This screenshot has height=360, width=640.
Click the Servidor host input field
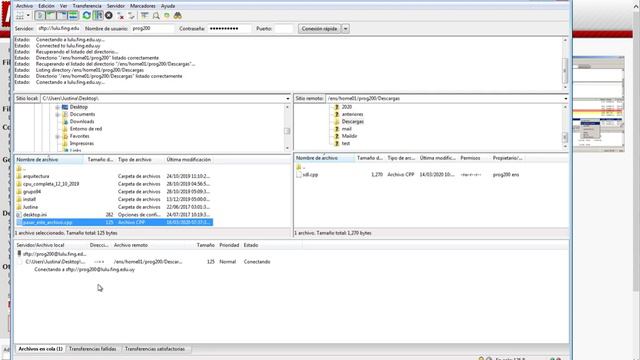(59, 29)
